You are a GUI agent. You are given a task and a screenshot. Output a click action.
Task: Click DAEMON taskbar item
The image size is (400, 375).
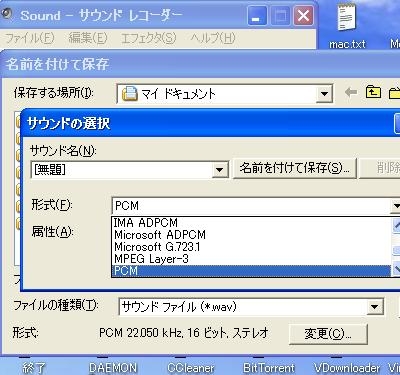click(113, 368)
